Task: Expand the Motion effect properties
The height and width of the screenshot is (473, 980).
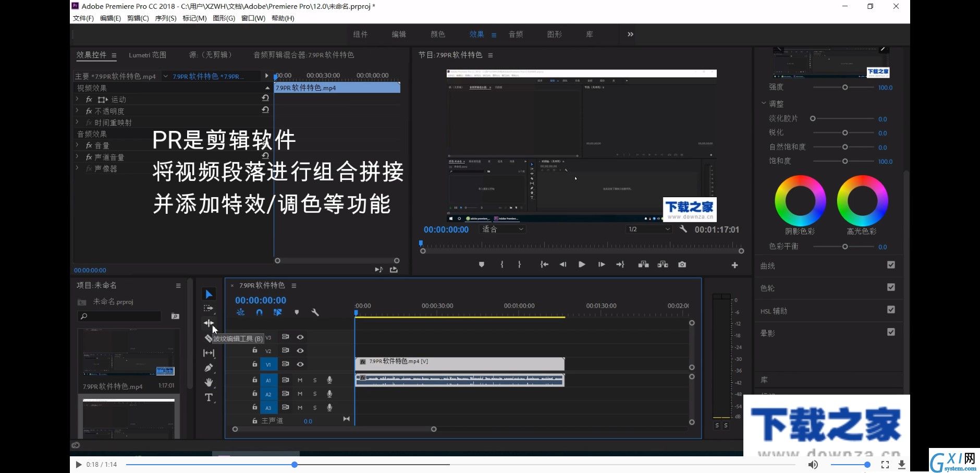Action: pyautogui.click(x=77, y=99)
